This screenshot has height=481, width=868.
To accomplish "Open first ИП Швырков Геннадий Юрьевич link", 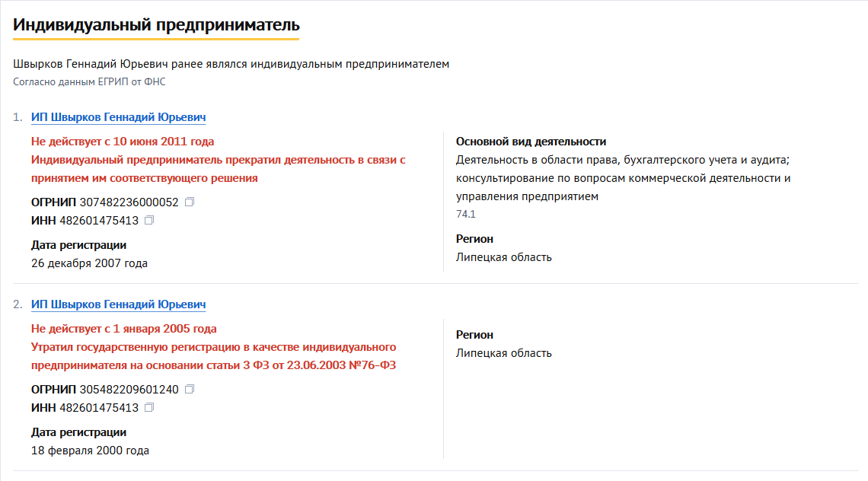I will coord(119,117).
